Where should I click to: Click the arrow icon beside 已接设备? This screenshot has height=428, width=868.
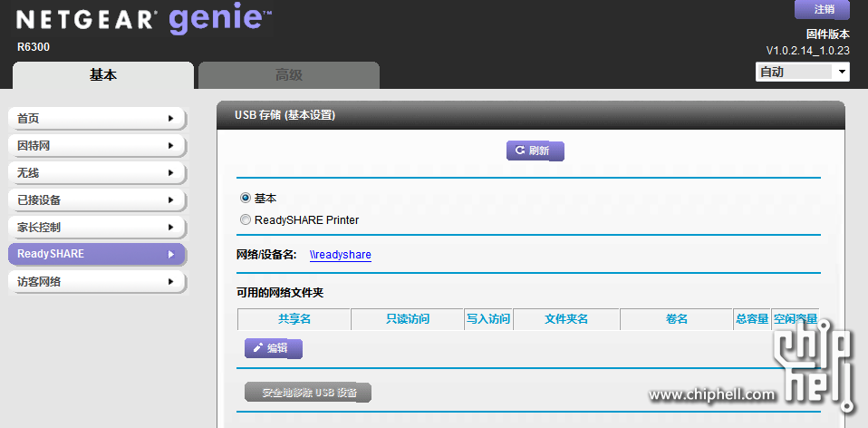(x=170, y=199)
